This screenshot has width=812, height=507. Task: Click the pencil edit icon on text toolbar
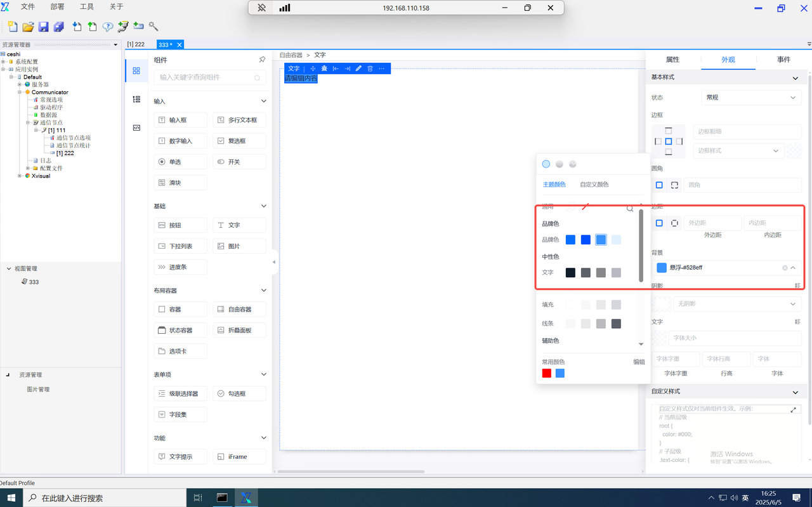click(x=358, y=69)
